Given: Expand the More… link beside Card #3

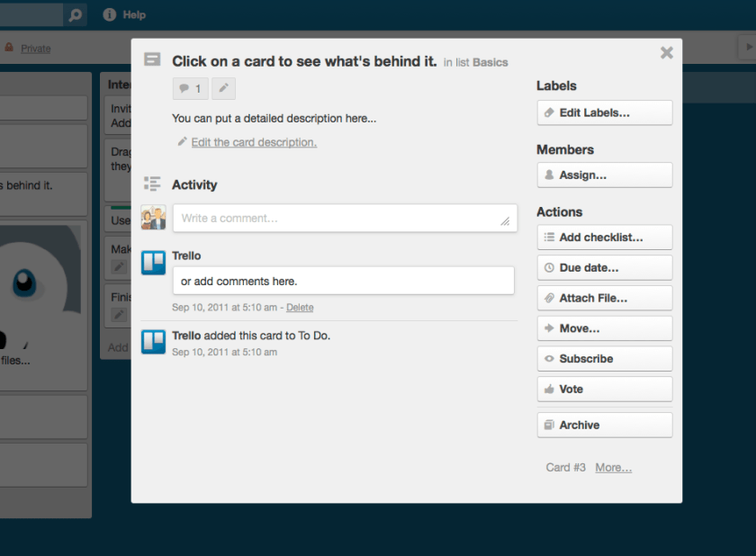Looking at the screenshot, I should [x=613, y=468].
